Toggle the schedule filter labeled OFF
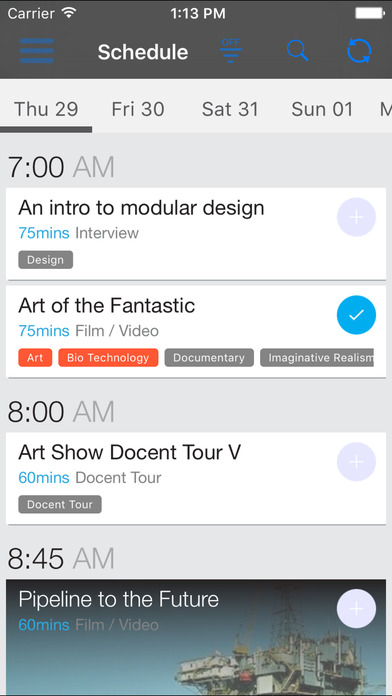 (230, 51)
